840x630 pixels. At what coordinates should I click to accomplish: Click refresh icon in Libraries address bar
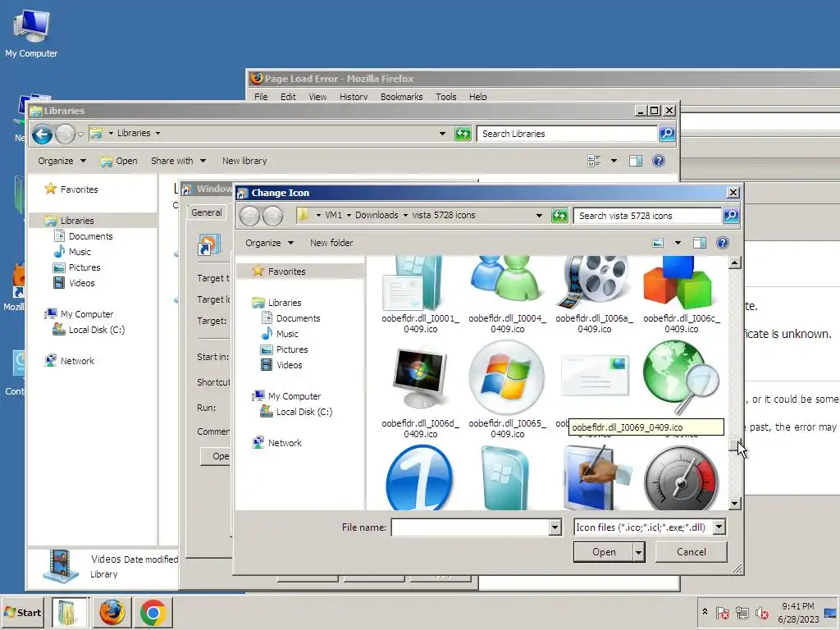coord(463,134)
